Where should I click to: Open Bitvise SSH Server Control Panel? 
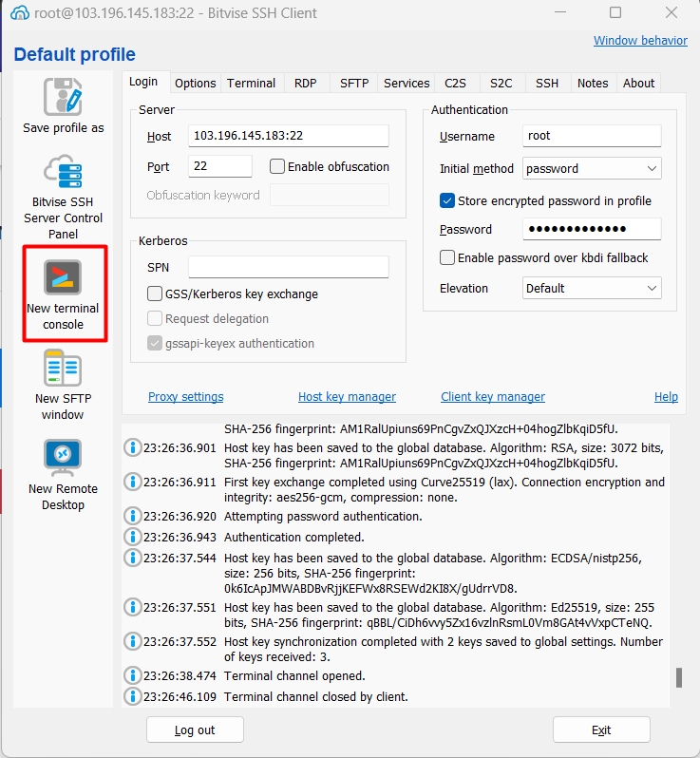63,197
